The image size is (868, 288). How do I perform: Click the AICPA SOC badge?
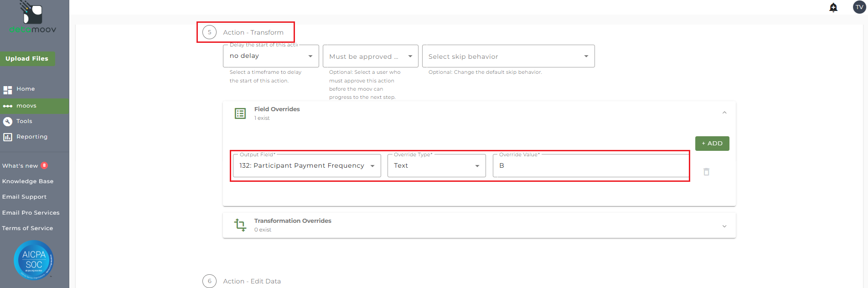coord(34,260)
